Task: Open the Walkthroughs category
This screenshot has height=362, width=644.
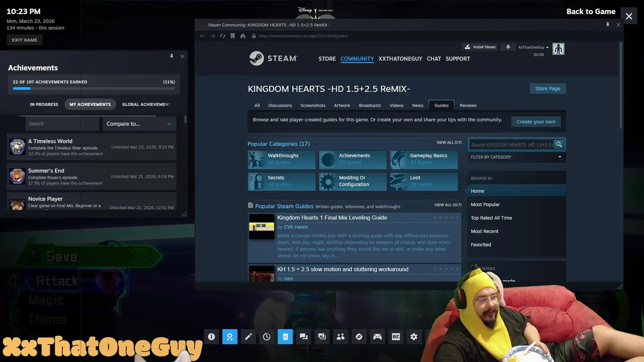Action: pyautogui.click(x=282, y=160)
